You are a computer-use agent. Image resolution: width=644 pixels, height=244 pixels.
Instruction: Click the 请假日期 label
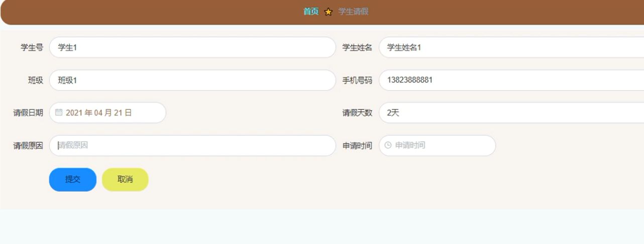(28, 112)
